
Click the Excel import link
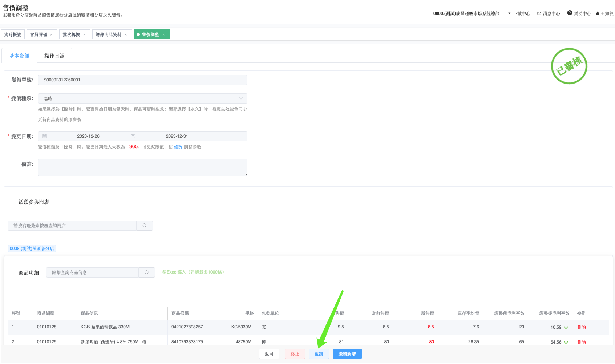tap(193, 272)
